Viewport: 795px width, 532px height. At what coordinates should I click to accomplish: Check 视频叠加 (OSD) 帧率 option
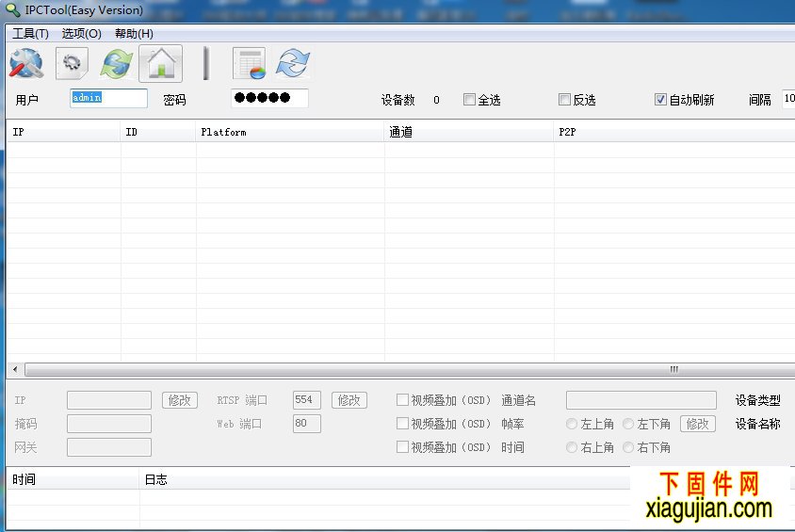pyautogui.click(x=402, y=423)
